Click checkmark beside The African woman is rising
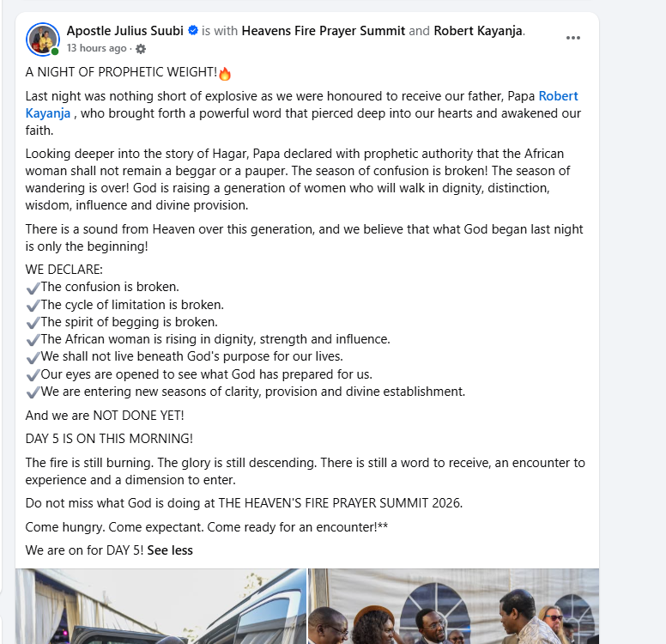 point(33,340)
